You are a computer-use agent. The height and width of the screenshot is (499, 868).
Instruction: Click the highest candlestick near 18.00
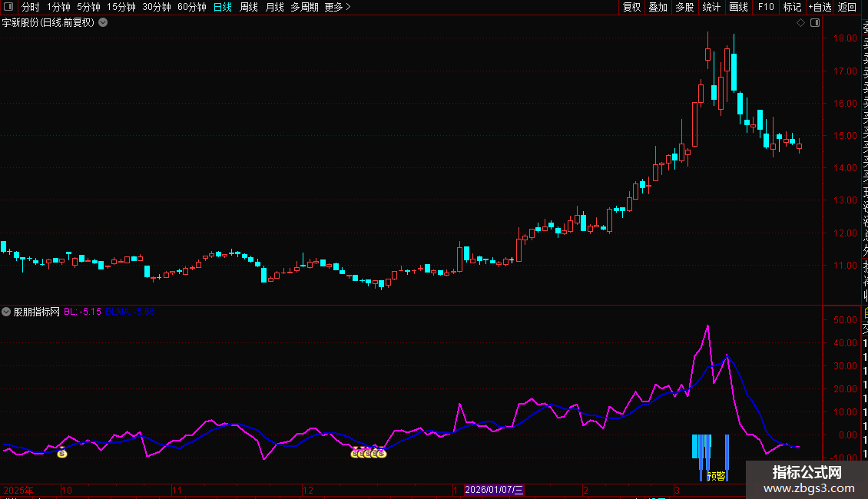tap(707, 55)
